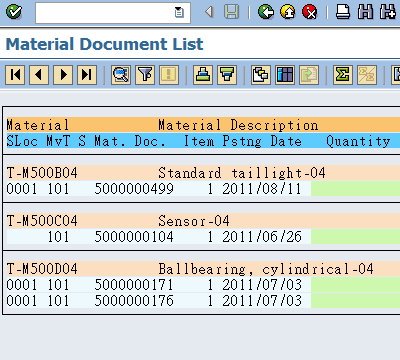
Task: Go to previous page of list
Action: [x=39, y=75]
